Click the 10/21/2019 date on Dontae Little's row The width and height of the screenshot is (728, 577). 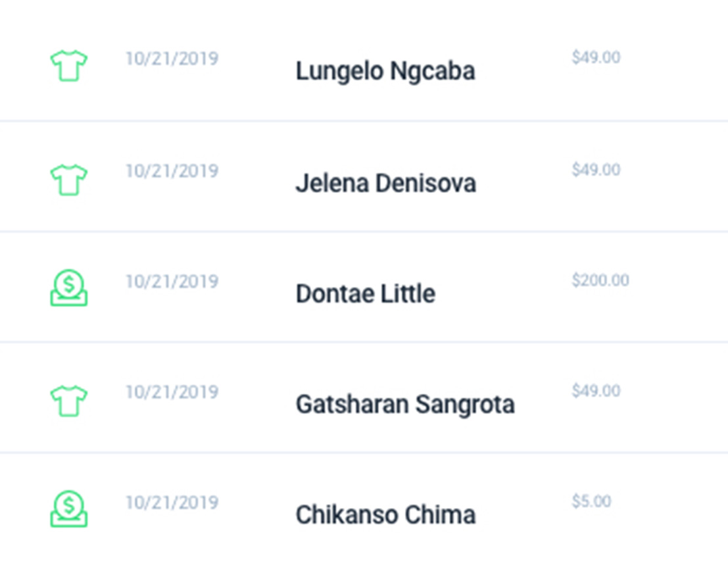(x=172, y=282)
